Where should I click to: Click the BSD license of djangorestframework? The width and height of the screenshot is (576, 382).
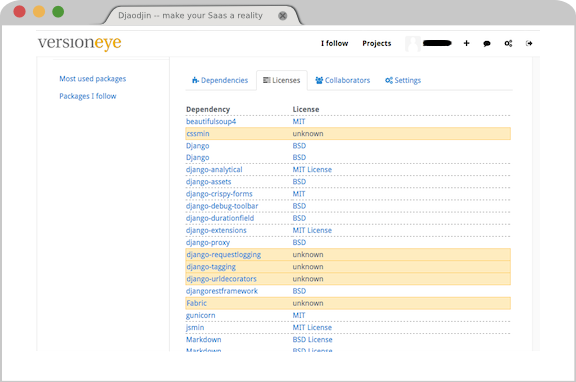(x=299, y=291)
